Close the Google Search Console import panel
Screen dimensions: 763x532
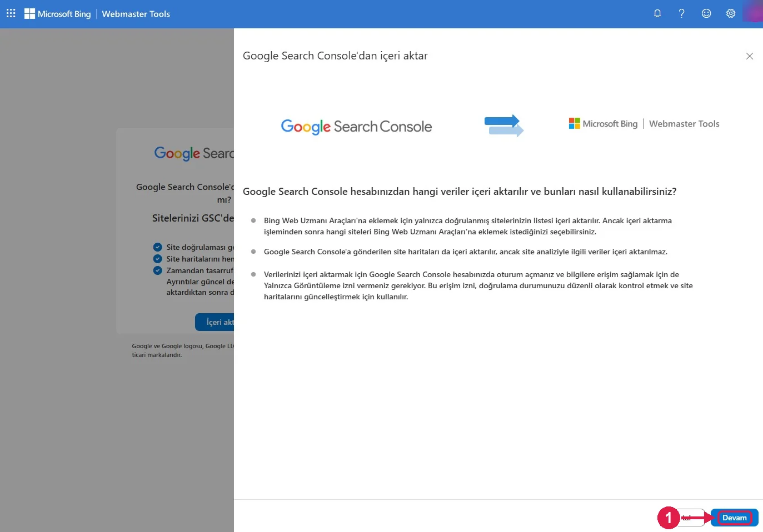tap(749, 56)
